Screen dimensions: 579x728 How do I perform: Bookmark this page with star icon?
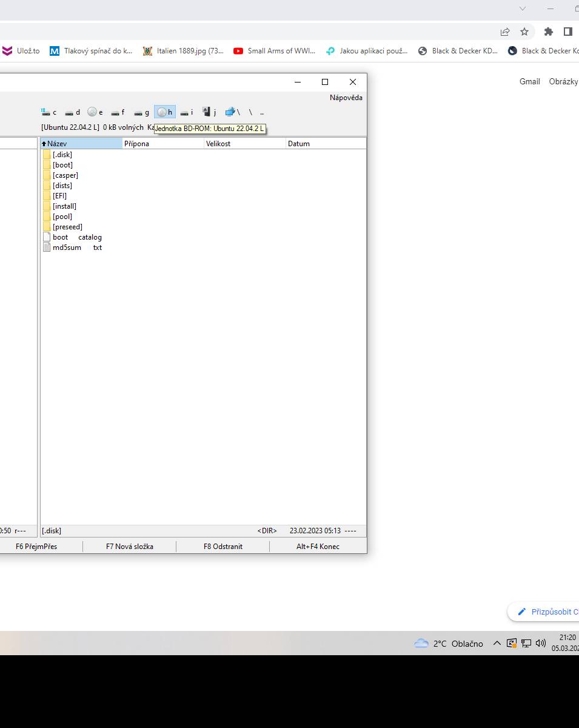point(524,32)
